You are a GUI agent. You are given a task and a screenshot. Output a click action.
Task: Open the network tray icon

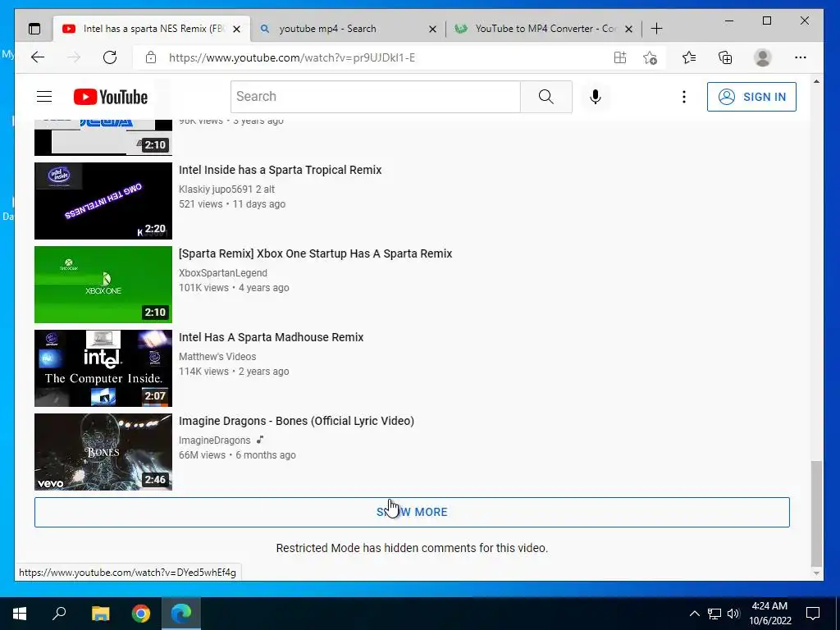(x=714, y=614)
